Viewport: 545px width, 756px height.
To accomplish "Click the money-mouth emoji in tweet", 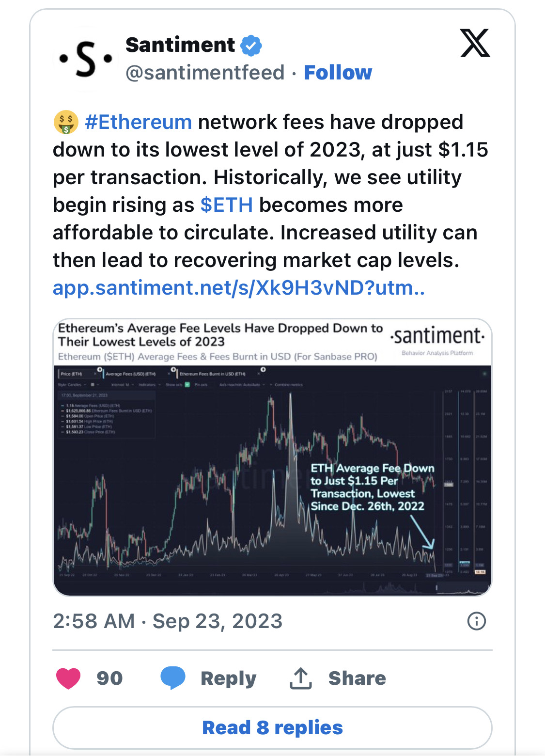I will [66, 122].
